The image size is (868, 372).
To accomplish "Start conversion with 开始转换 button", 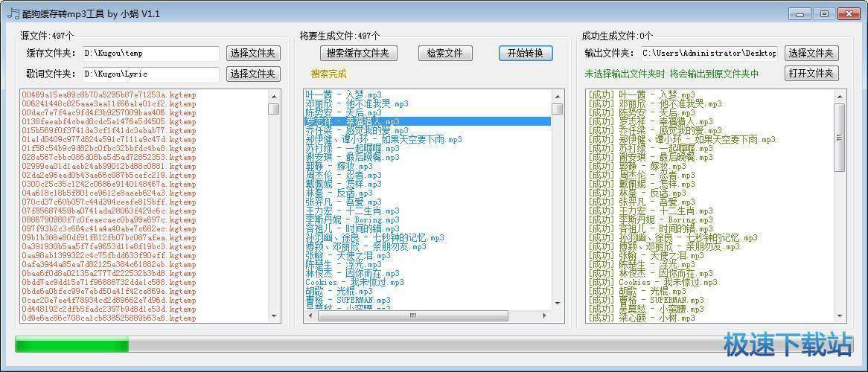I will tap(526, 53).
